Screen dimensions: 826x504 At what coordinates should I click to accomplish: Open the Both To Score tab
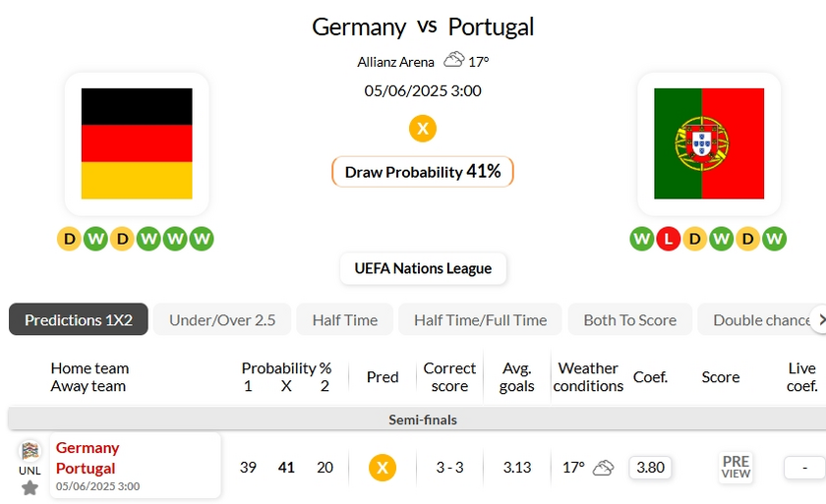tap(629, 320)
